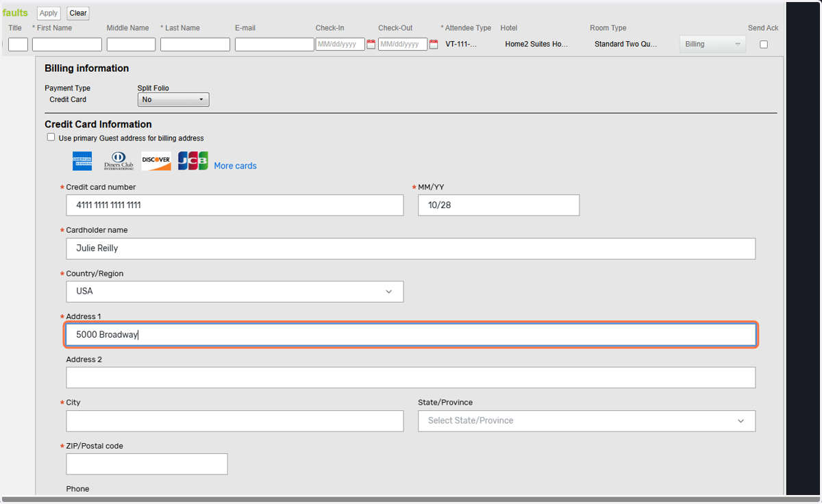
Task: Click the Credit card number field
Action: (x=235, y=205)
